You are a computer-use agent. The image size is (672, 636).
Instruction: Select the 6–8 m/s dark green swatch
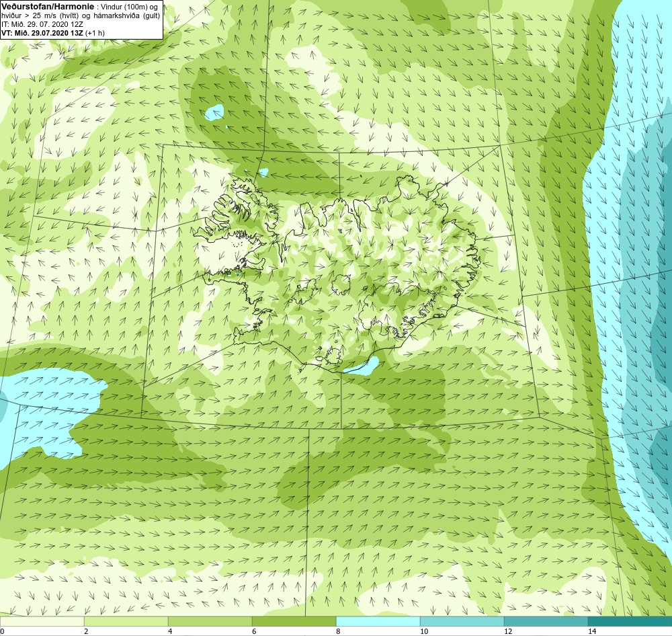coord(294,621)
